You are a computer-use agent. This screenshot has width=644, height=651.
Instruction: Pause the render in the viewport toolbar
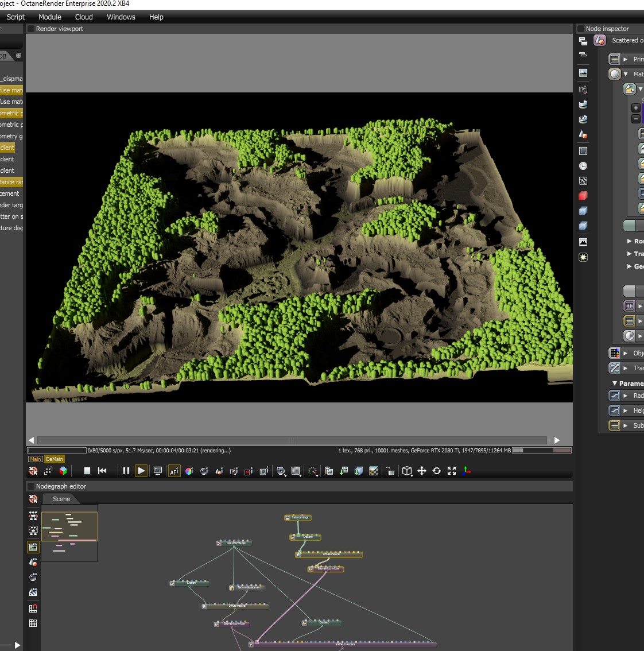click(x=126, y=471)
